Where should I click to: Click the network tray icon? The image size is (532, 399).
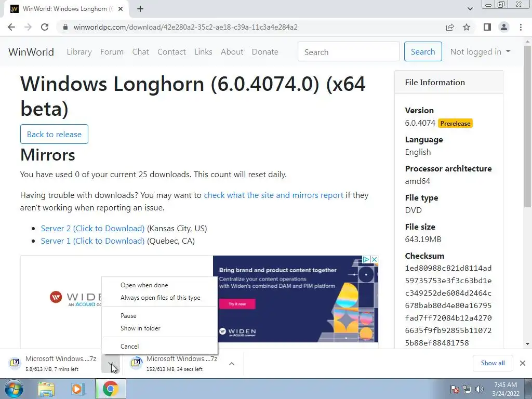click(467, 389)
